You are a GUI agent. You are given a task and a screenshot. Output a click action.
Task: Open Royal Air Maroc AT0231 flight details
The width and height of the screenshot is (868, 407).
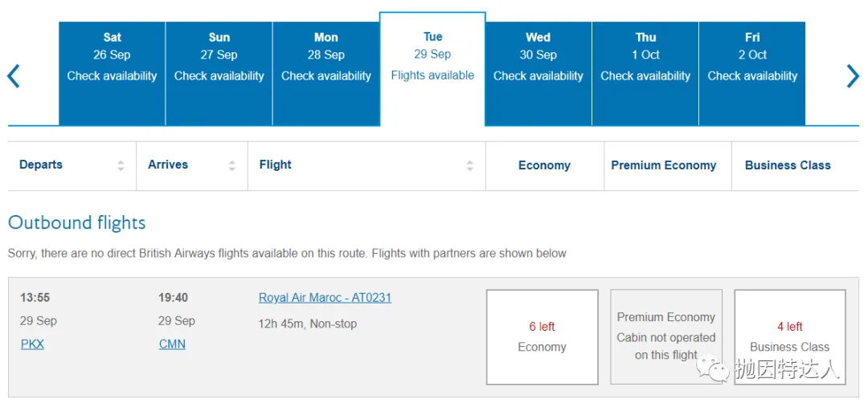tap(325, 298)
